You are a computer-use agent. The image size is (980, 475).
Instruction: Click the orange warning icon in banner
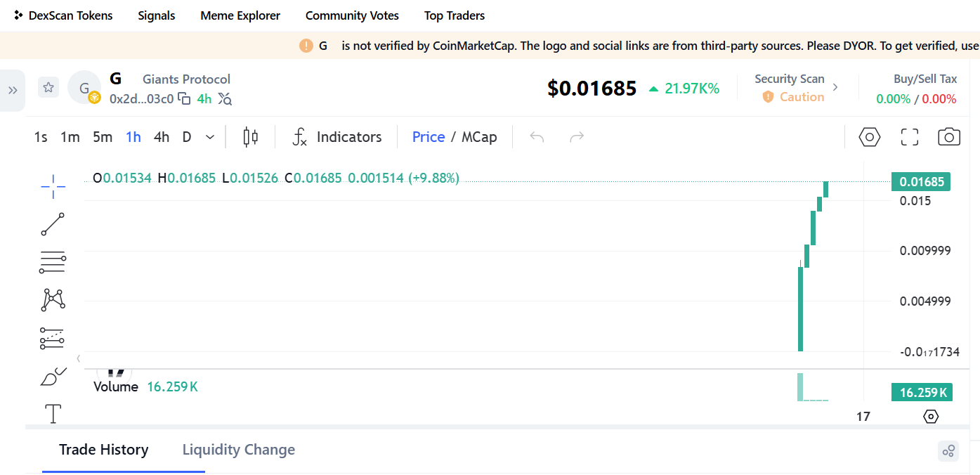coord(306,46)
